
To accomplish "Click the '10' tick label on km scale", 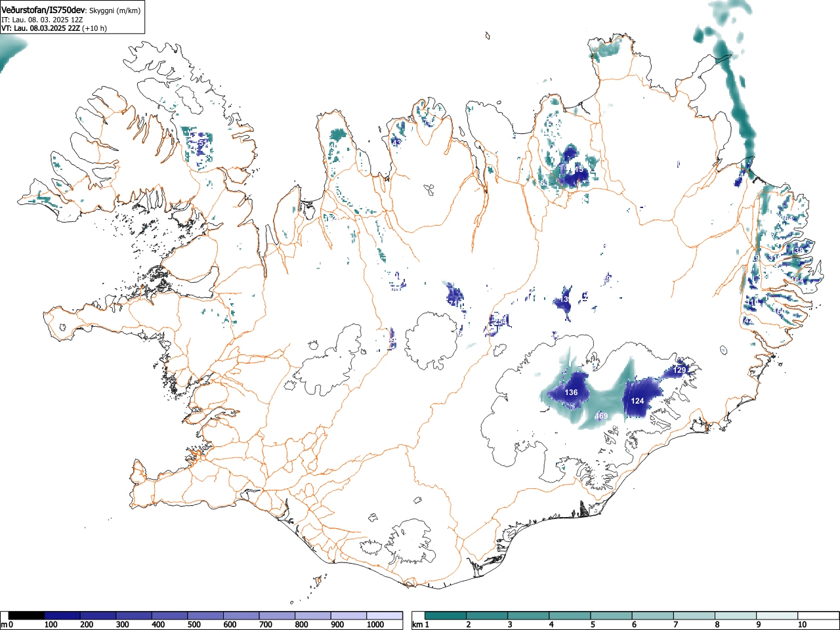I will pos(802,625).
